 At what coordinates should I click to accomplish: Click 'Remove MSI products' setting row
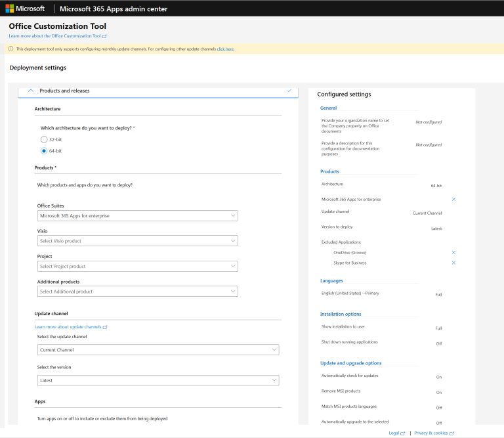[x=381, y=391]
